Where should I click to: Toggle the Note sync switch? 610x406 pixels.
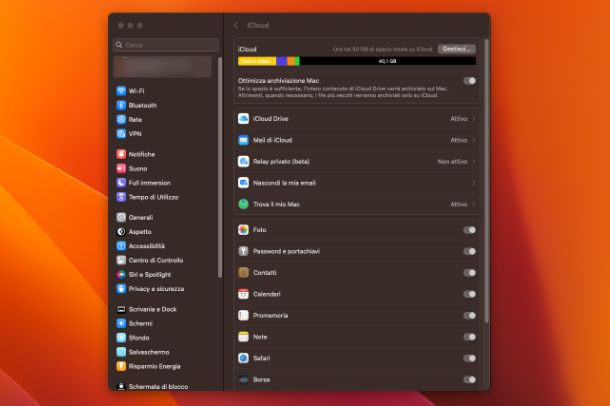point(469,337)
